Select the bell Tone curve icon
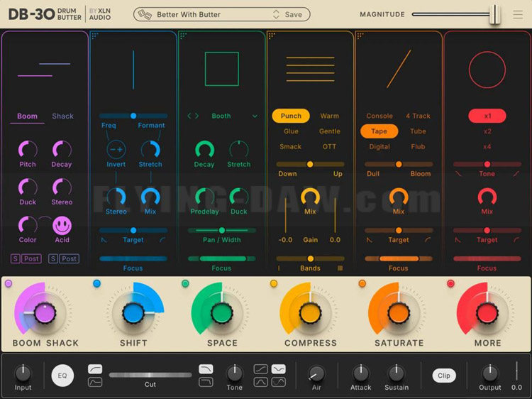This screenshot has width=532, height=399. coord(260,383)
